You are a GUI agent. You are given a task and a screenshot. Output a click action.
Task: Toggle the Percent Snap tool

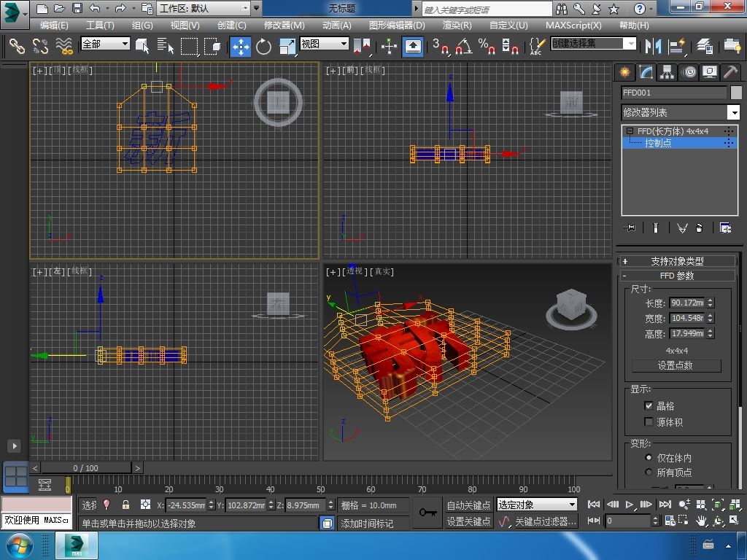tap(487, 46)
